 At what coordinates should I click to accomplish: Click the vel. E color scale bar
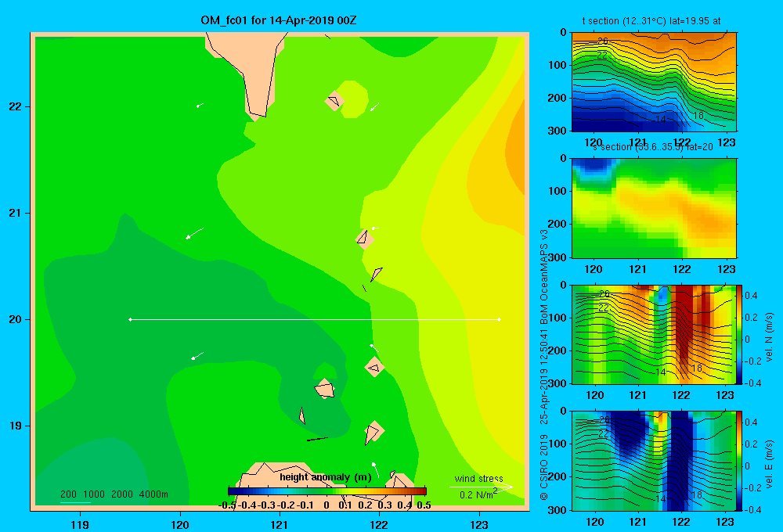(739, 461)
